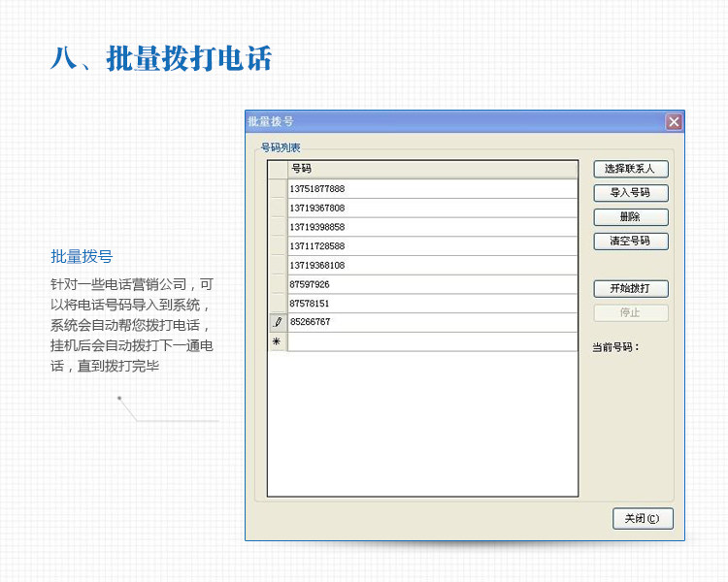Click the empty new-row input cell

[432, 341]
